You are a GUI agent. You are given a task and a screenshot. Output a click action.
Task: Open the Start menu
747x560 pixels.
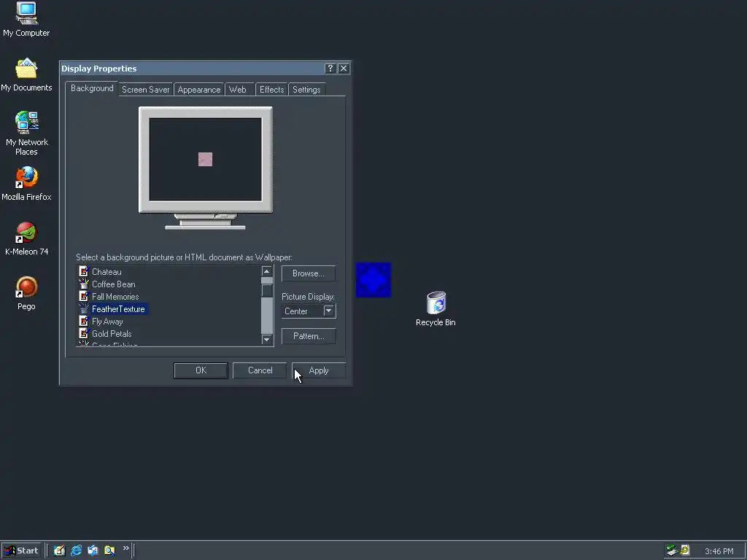coord(22,551)
